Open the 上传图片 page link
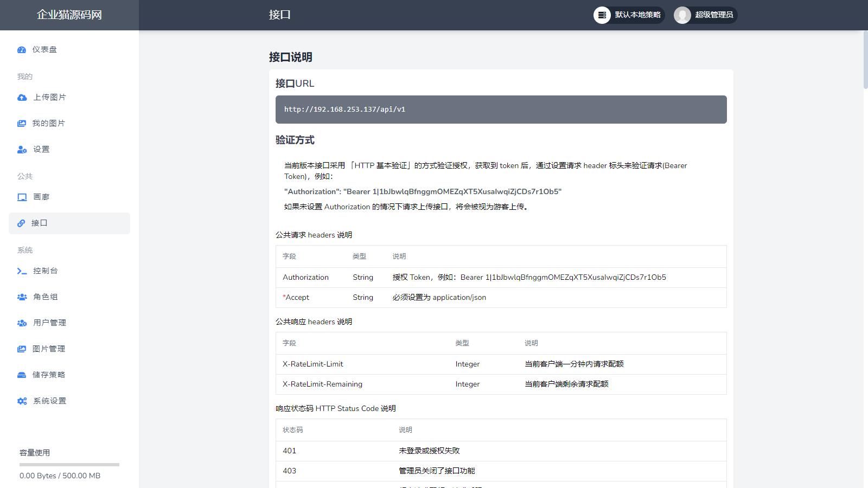 (x=49, y=98)
